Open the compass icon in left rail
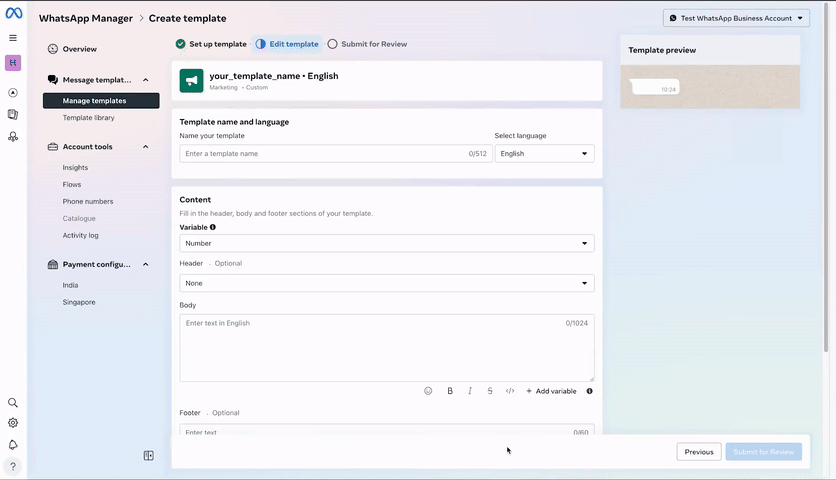 pyautogui.click(x=13, y=93)
